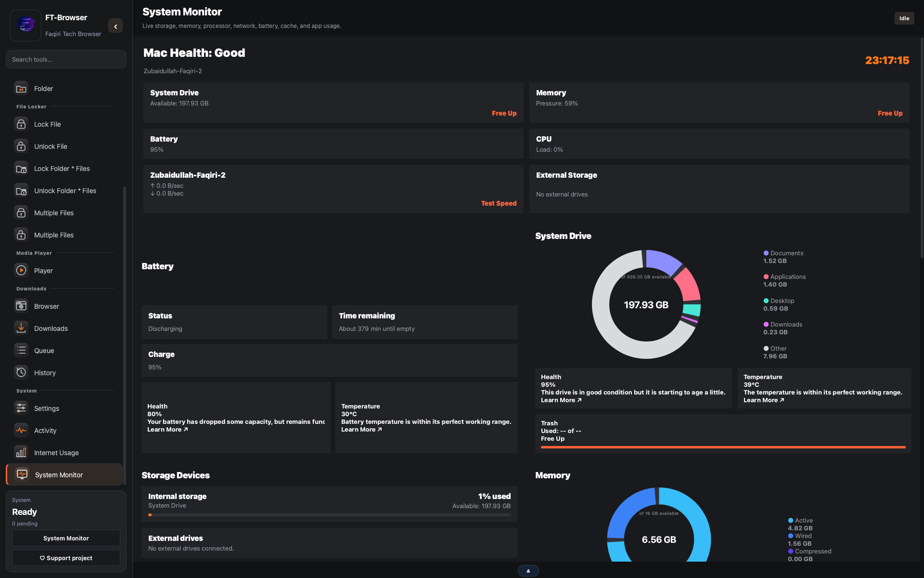Click the System Monitor sidebar icon
The width and height of the screenshot is (924, 578).
coord(22,475)
